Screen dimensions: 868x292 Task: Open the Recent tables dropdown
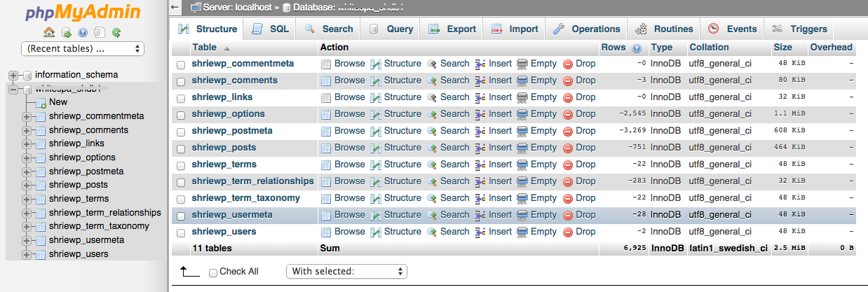pyautogui.click(x=83, y=49)
